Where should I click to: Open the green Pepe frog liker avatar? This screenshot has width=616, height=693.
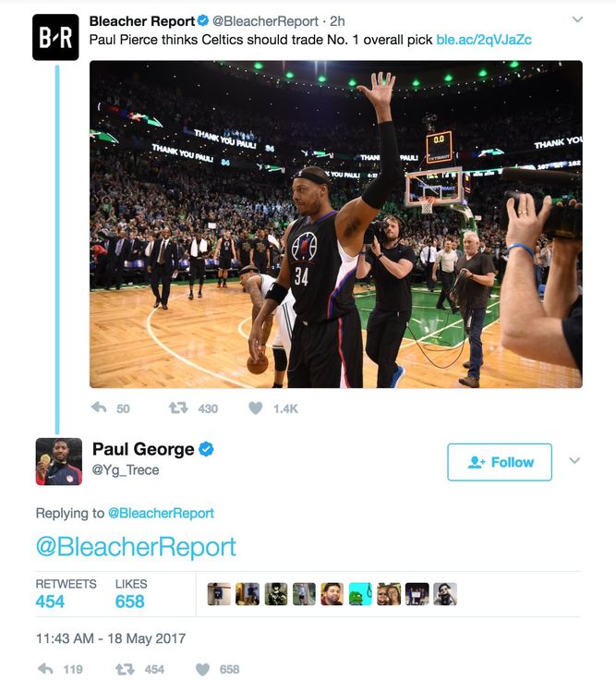click(360, 594)
